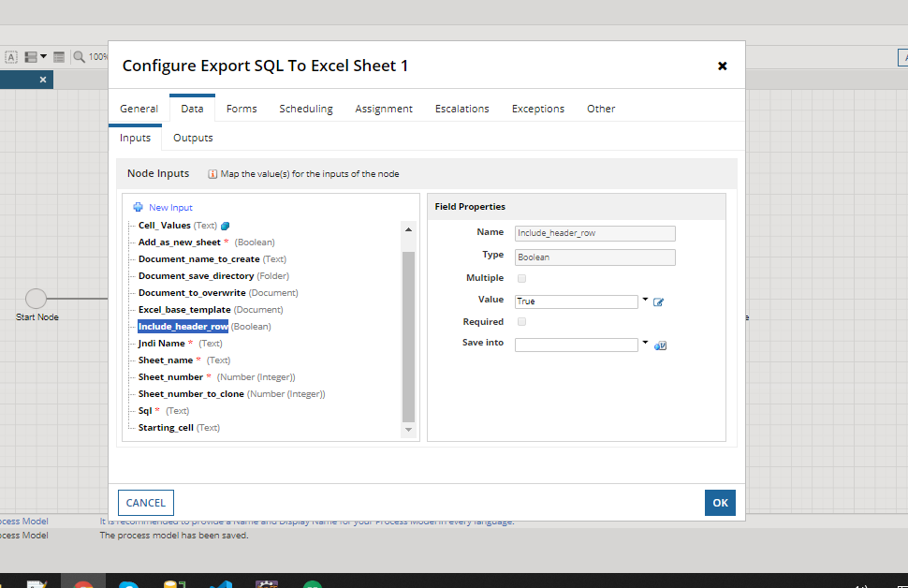The width and height of the screenshot is (908, 588).
Task: Click into the Save into input field
Action: tap(577, 345)
